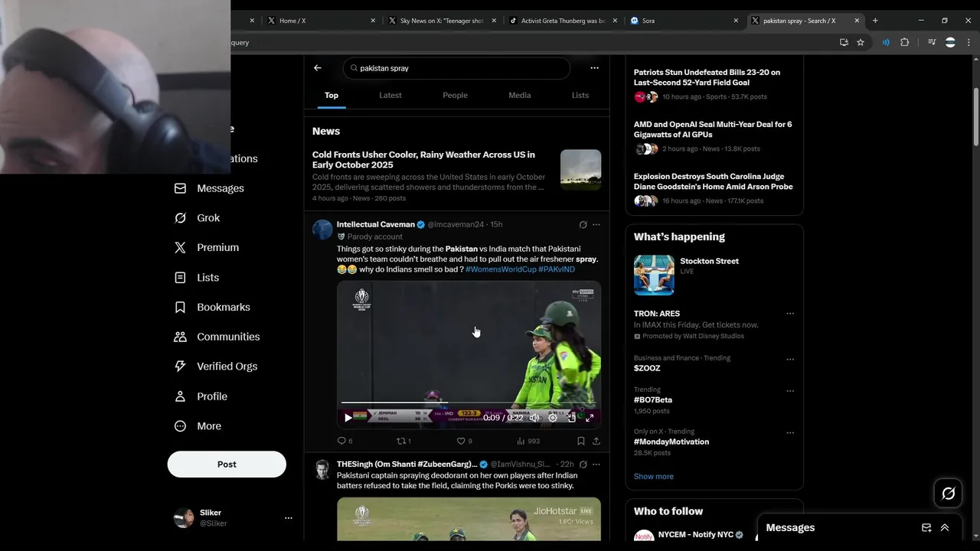This screenshot has width=980, height=551.
Task: Expand the video to fullscreen
Action: click(x=590, y=418)
